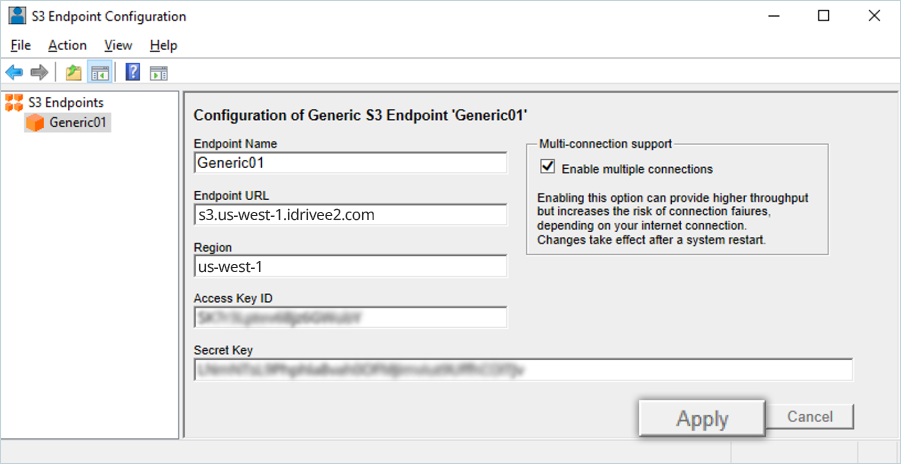
Task: Click the Up one level folder icon
Action: tap(73, 72)
